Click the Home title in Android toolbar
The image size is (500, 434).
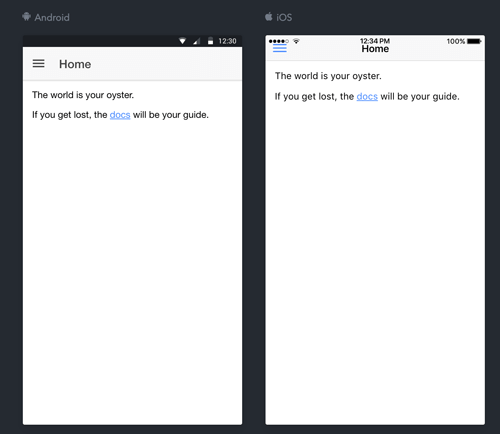75,64
